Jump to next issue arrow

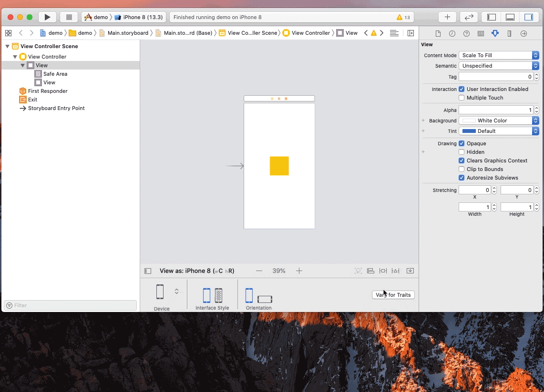click(x=381, y=33)
